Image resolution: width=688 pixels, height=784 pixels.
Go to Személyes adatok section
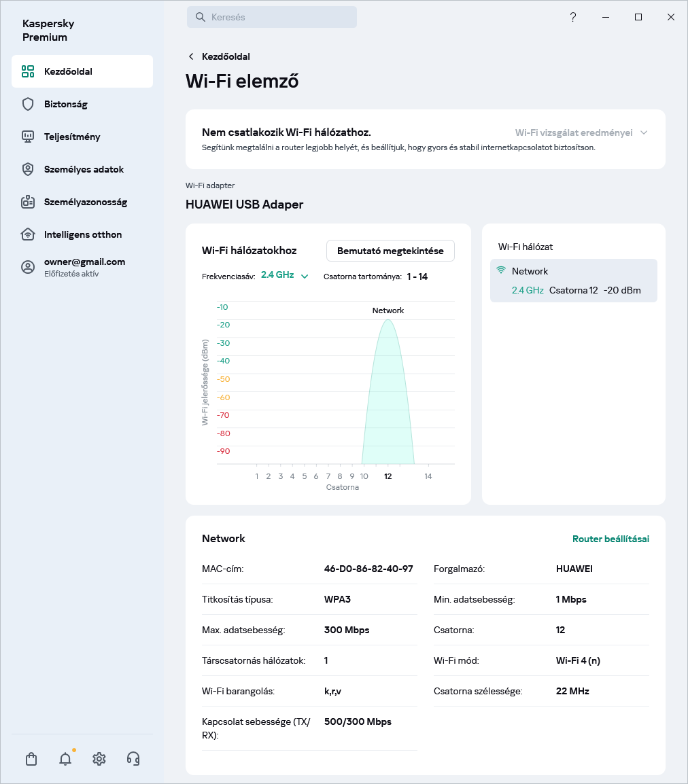pyautogui.click(x=84, y=169)
